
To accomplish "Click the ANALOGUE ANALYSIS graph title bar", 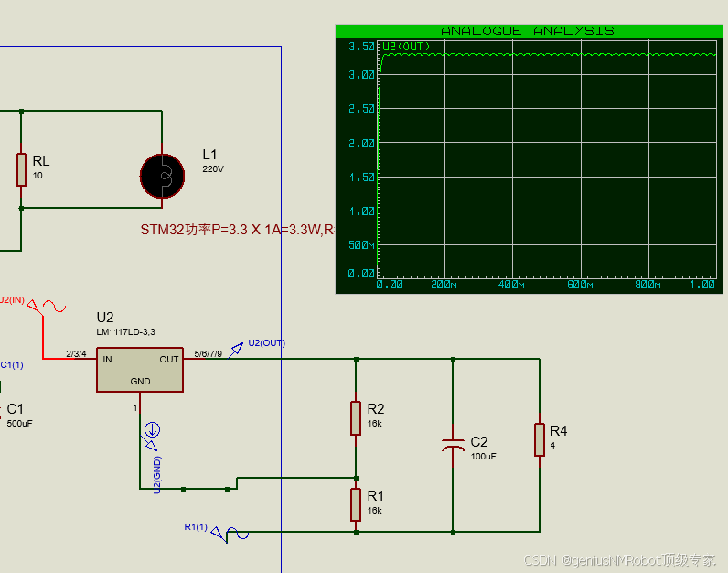I will coord(529,31).
